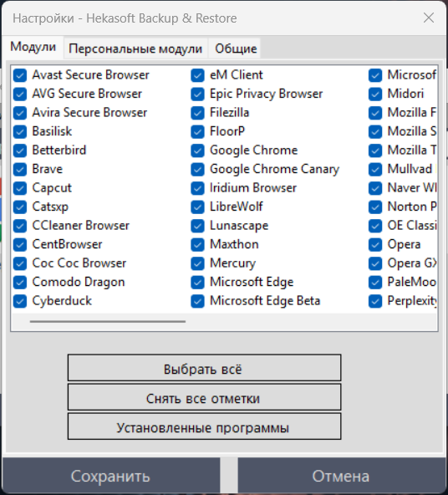Click the Установленные программы button

[x=204, y=426]
